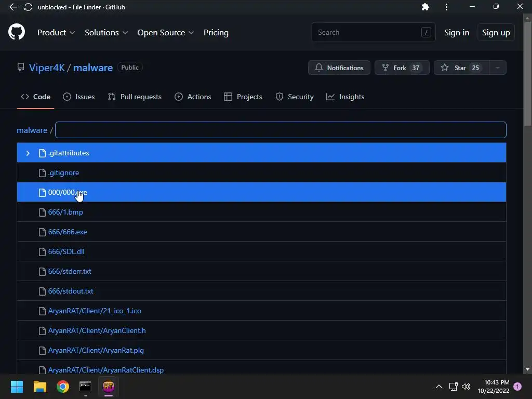Click the browser back arrow
This screenshot has width=532, height=399.
[x=13, y=7]
